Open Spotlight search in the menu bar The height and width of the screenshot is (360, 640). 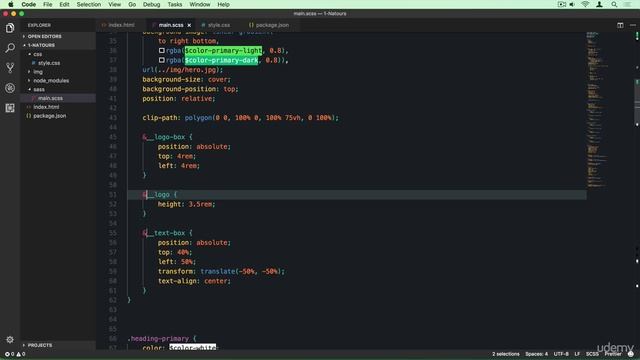[614, 4]
